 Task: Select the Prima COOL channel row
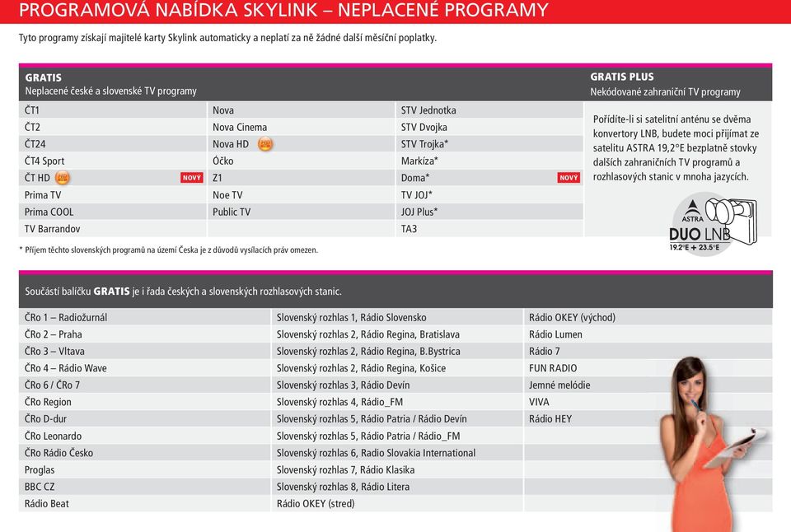click(113, 212)
